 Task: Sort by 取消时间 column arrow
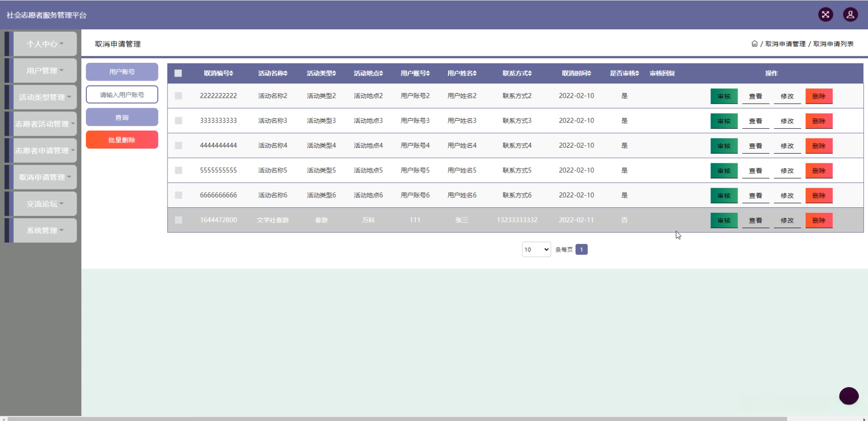[589, 73]
